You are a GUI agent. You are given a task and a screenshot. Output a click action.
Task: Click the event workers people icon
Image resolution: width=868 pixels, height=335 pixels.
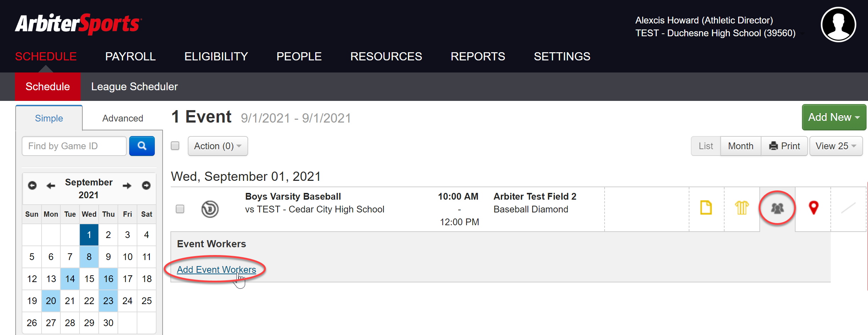tap(777, 208)
